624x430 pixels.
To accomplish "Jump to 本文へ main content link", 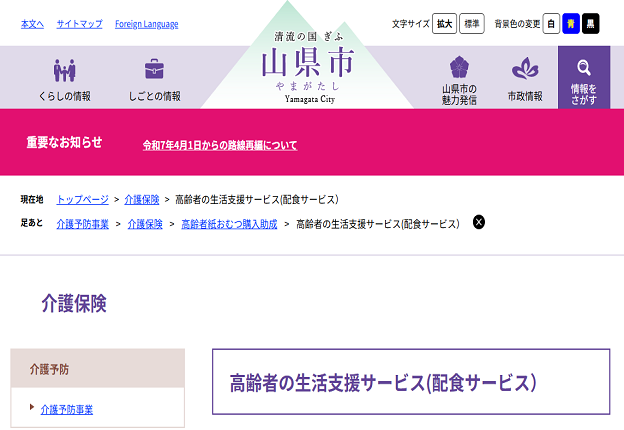I will click(32, 24).
